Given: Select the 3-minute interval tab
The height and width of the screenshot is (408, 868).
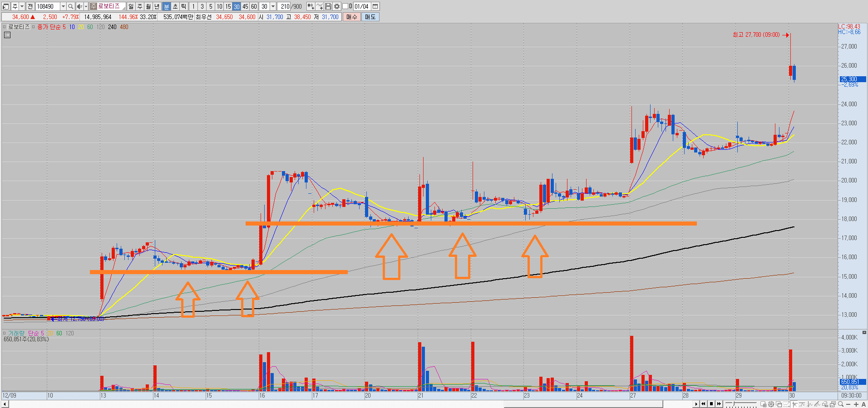Looking at the screenshot, I should (202, 6).
